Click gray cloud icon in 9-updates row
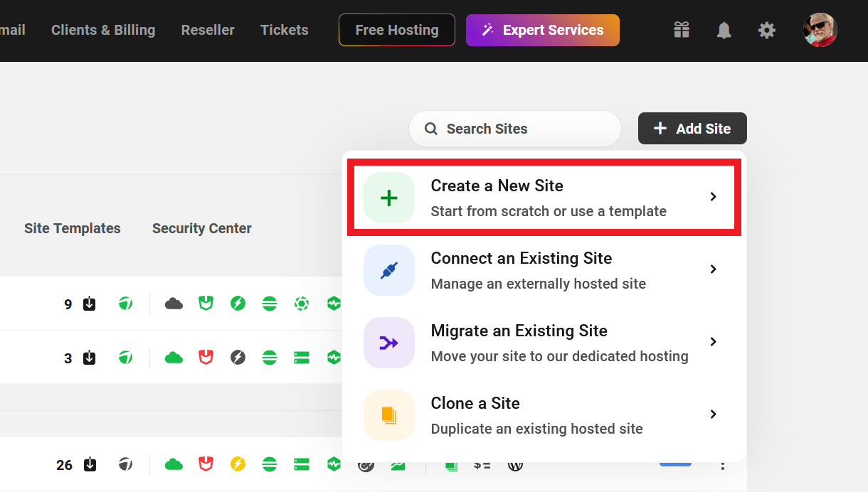Image resolution: width=868 pixels, height=492 pixels. pyautogui.click(x=174, y=304)
